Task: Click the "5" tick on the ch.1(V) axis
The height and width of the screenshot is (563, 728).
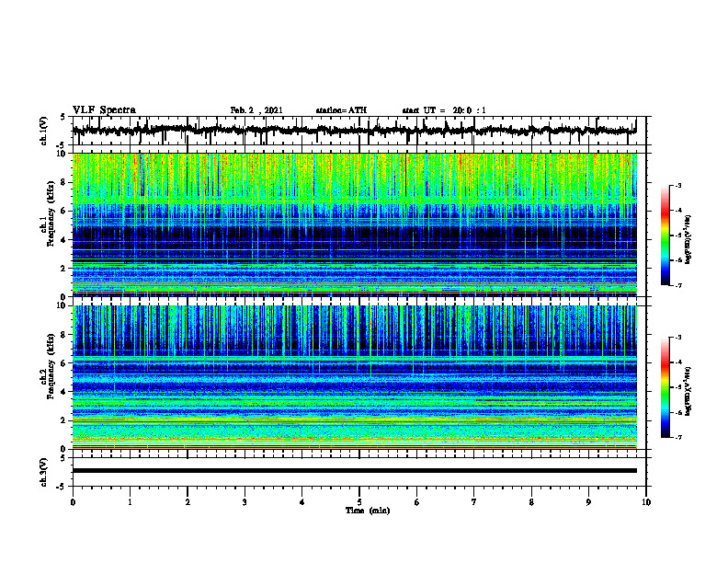Action: point(63,118)
